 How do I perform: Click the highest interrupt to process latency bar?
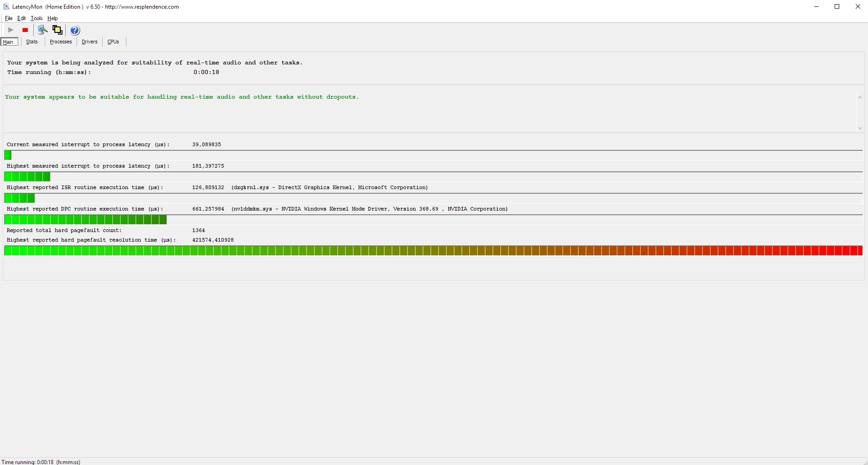[433, 177]
